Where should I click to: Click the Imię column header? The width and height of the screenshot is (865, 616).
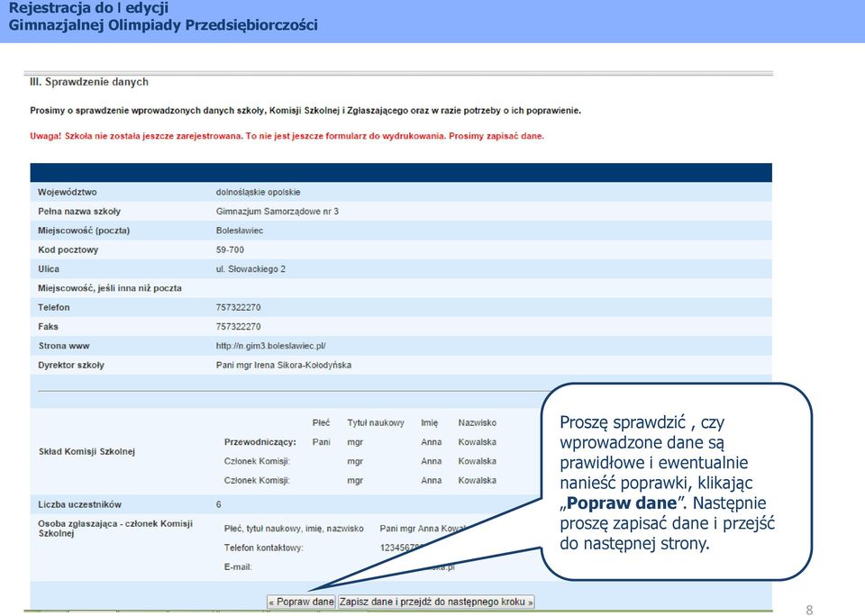pyautogui.click(x=429, y=422)
